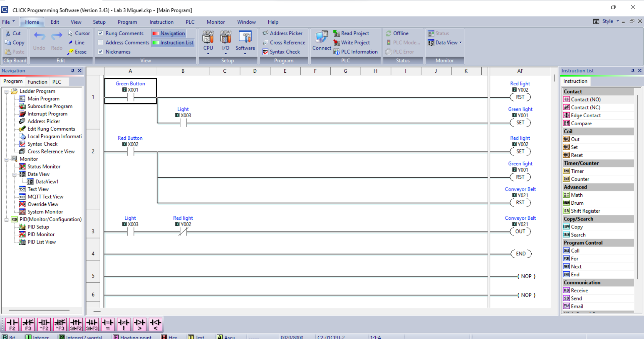Select the Contact (NO) F2 instruction icon
This screenshot has width=644, height=339.
pyautogui.click(x=12, y=324)
